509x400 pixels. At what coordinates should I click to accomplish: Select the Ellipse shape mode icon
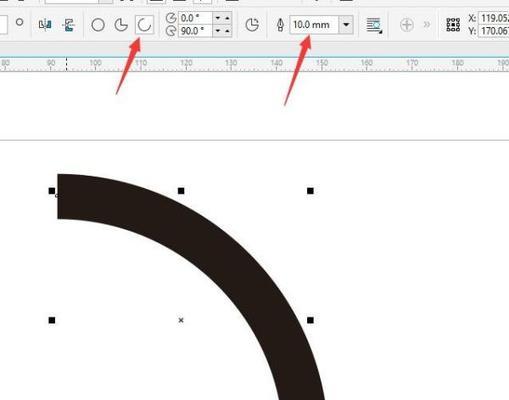click(98, 25)
